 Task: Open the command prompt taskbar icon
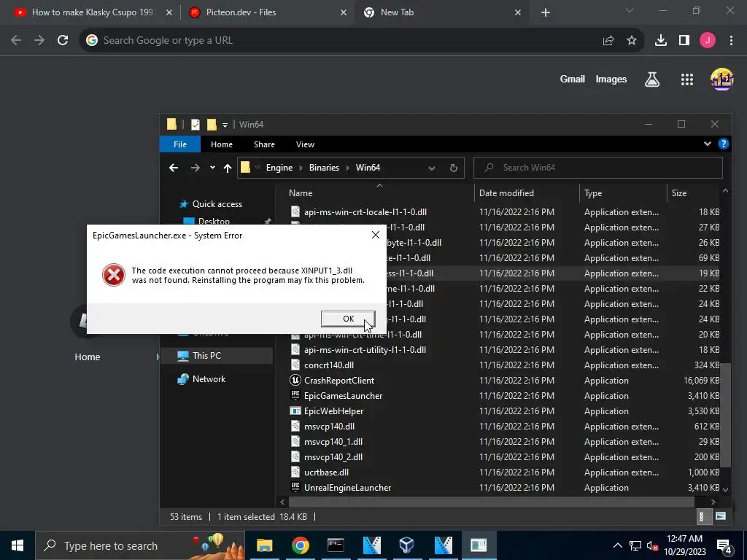point(336,545)
